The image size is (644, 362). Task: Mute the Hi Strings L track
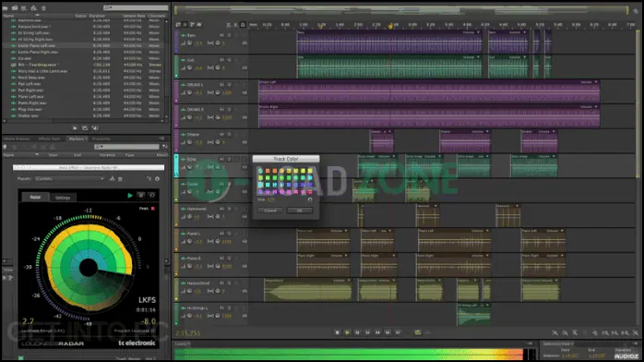(x=221, y=308)
